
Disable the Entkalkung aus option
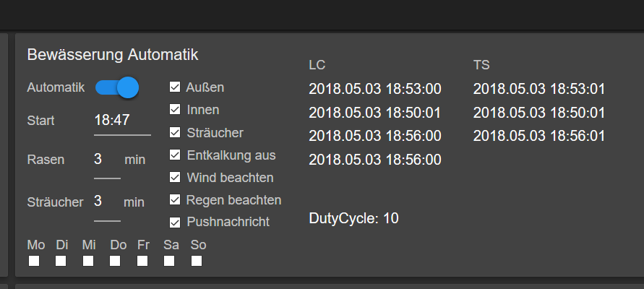pos(175,155)
